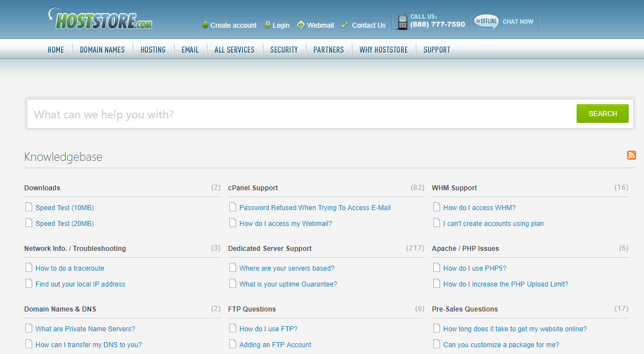644x354 pixels.
Task: Open 'What is your uptime Guarantee?' article
Action: click(288, 284)
